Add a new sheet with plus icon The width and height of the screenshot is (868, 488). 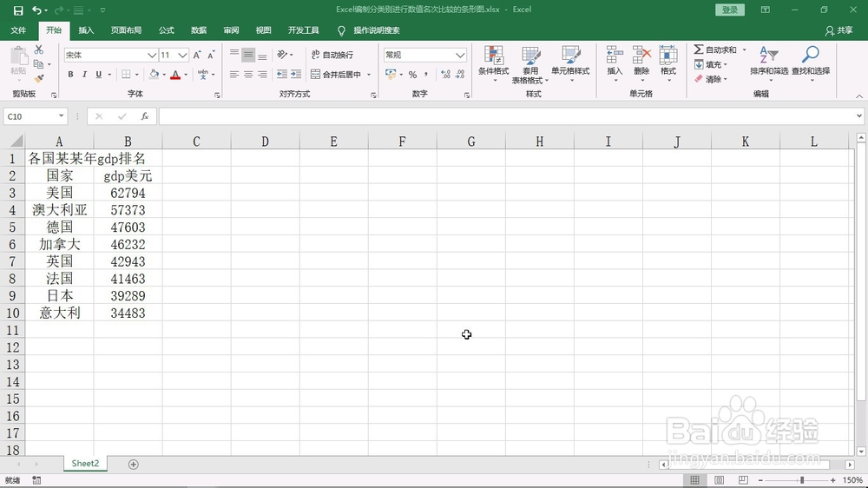pyautogui.click(x=134, y=465)
